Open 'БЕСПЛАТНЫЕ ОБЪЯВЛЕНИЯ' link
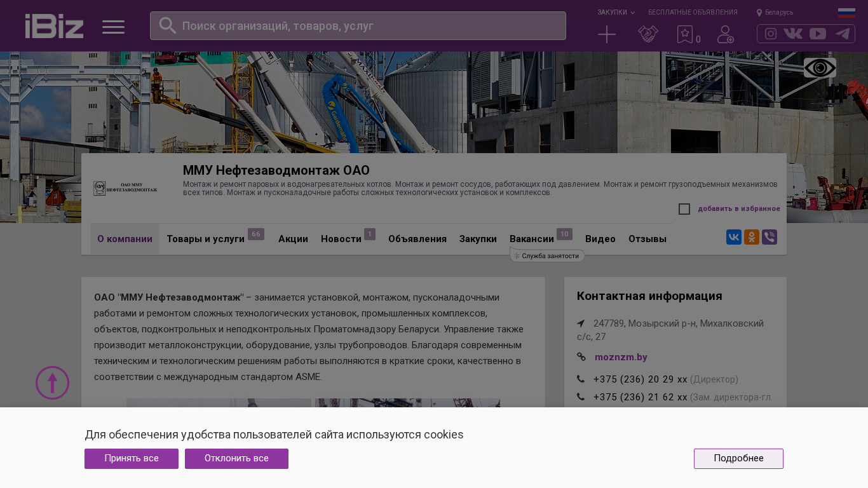 [693, 13]
